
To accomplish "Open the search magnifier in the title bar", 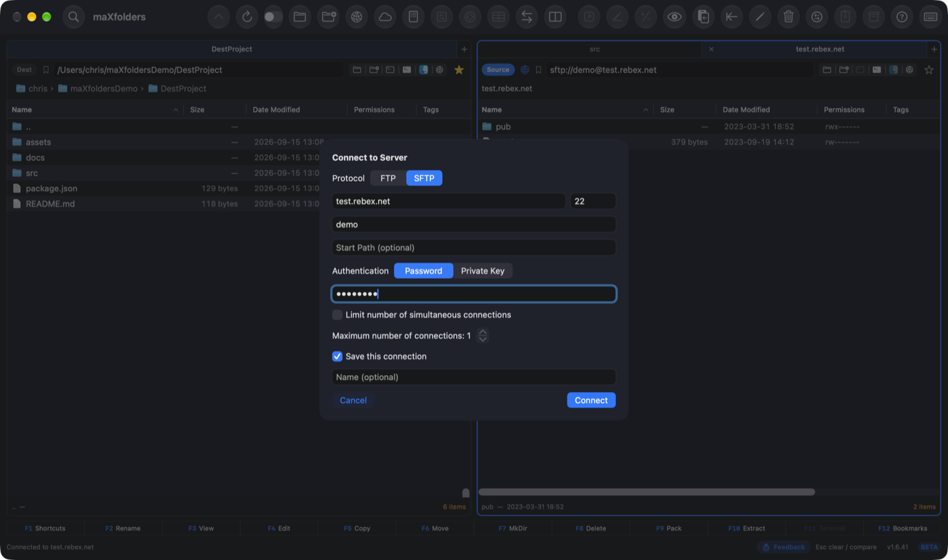I will coord(74,17).
